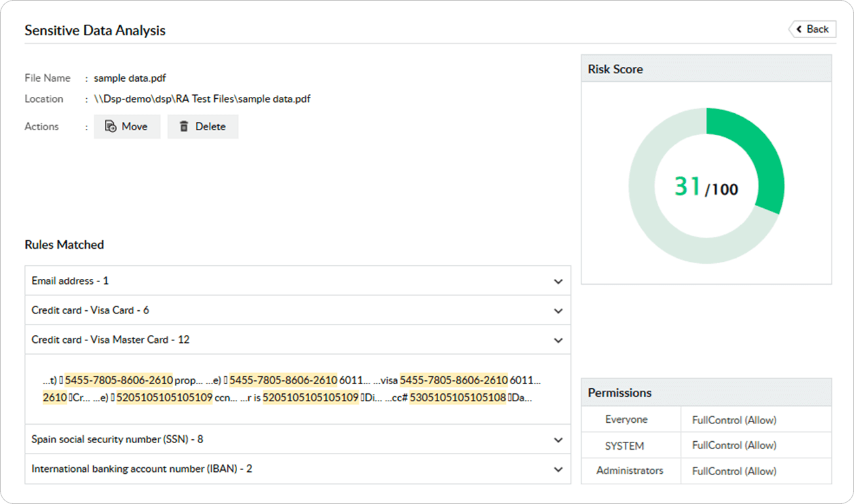Viewport: 854px width, 504px height.
Task: Collapse the Visa Master Card rule details
Action: point(559,340)
